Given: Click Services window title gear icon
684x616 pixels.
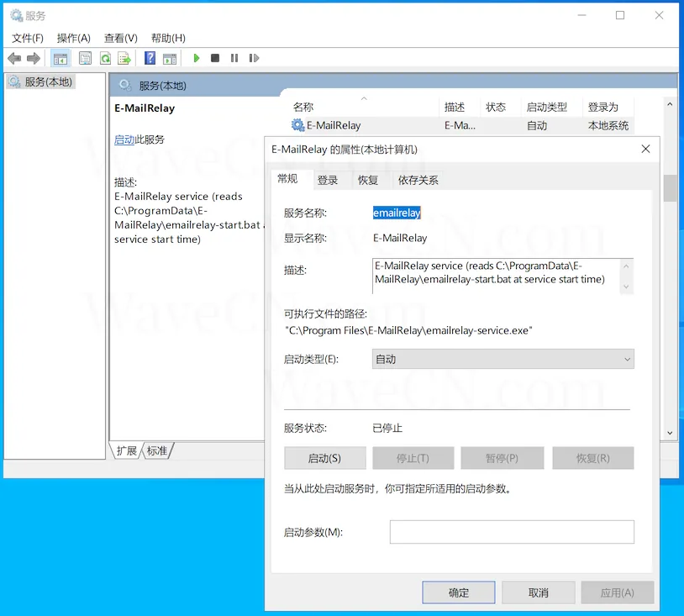Looking at the screenshot, I should [x=17, y=16].
